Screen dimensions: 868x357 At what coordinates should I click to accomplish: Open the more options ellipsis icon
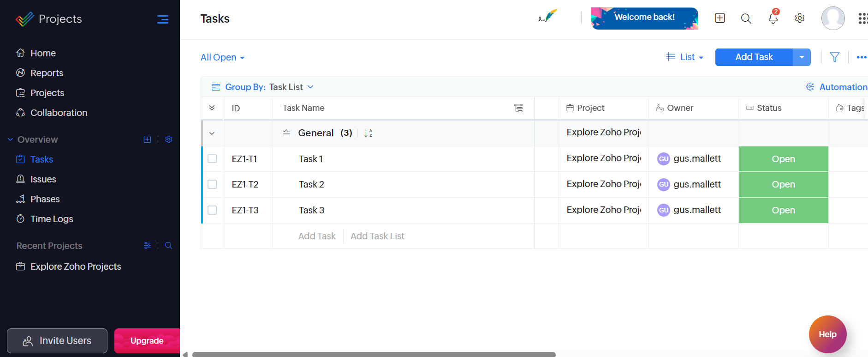(x=862, y=57)
